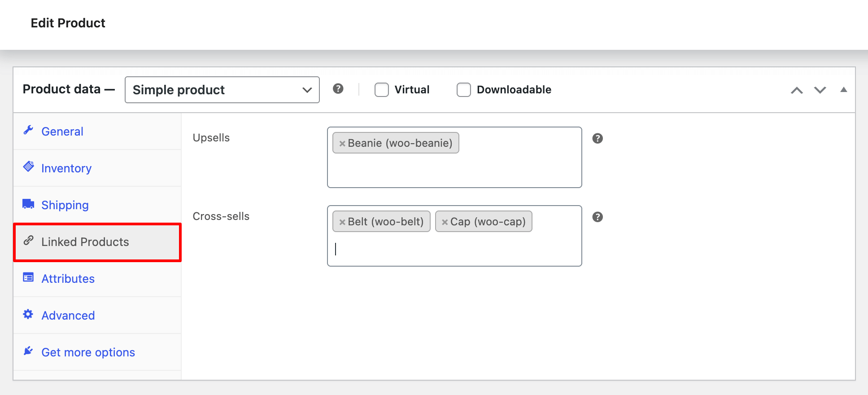Click the Virtual label text

412,90
